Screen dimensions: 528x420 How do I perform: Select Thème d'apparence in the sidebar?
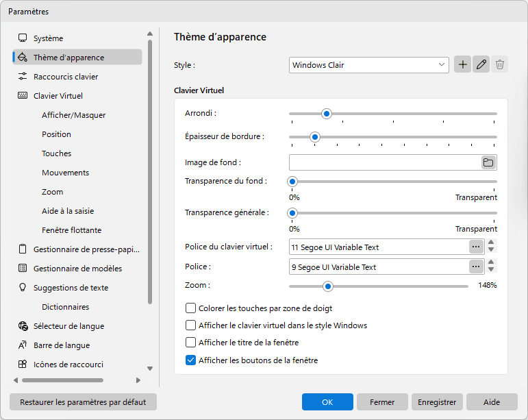(77, 58)
